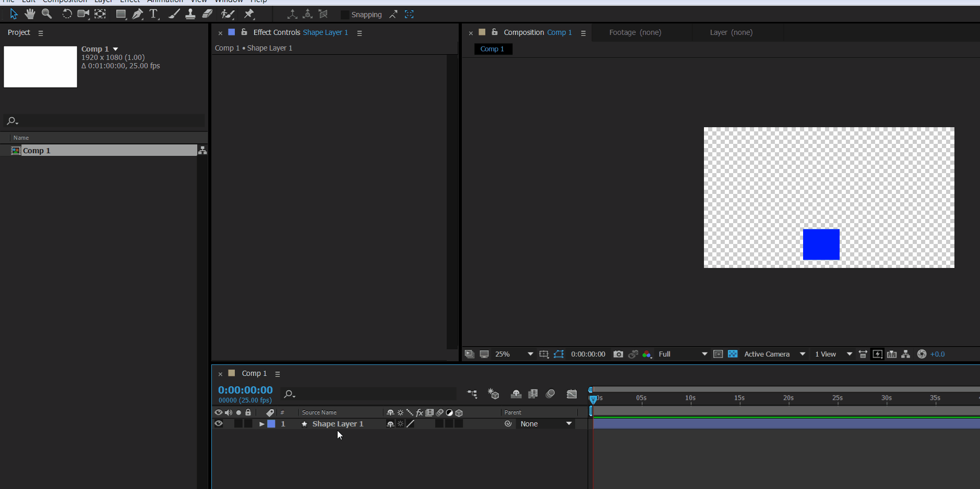Select the Pen tool
The width and height of the screenshot is (980, 489).
137,14
